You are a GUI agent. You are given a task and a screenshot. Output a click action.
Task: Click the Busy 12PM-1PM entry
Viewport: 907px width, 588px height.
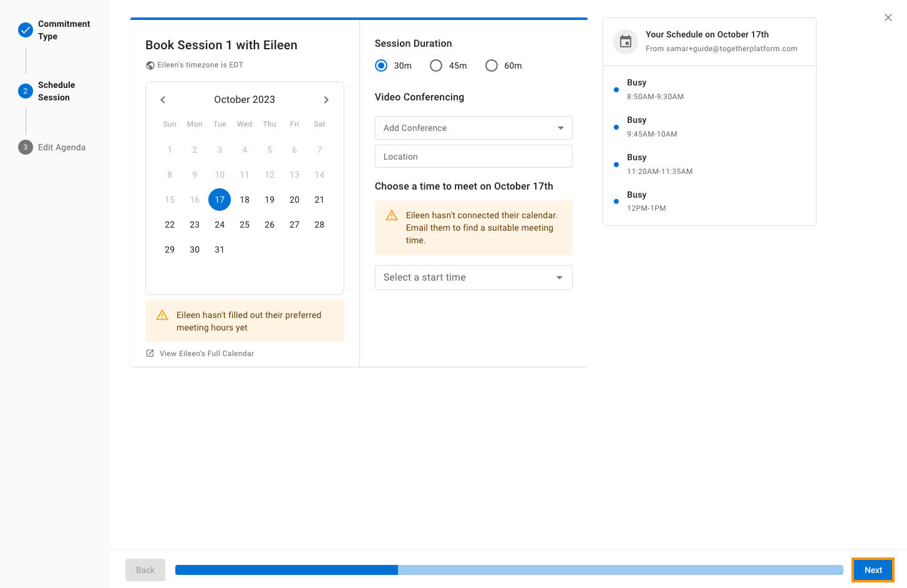pos(709,201)
